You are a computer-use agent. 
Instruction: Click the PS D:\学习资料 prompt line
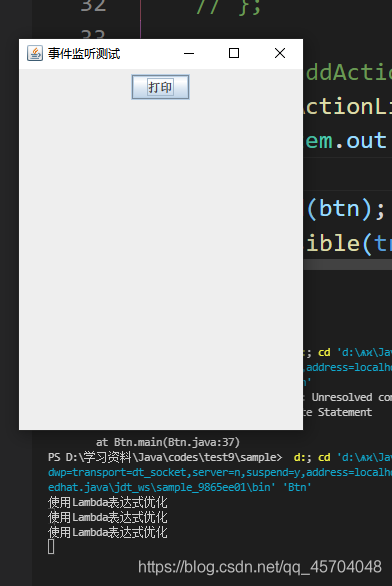[164, 457]
